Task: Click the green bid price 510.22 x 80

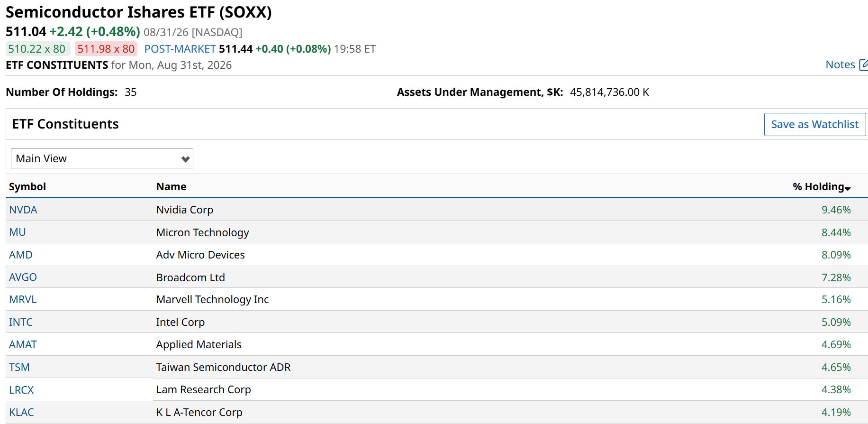Action: [38, 49]
